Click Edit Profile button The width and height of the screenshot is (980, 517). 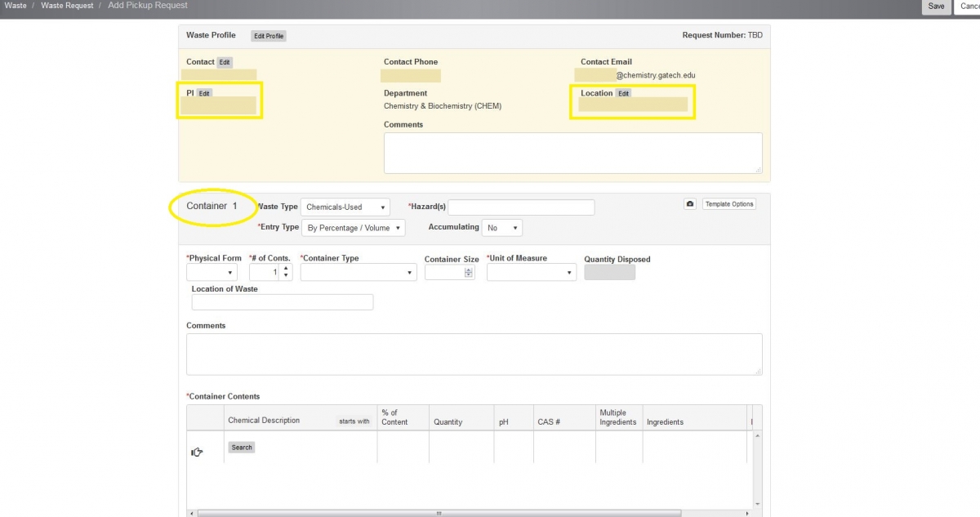[269, 36]
